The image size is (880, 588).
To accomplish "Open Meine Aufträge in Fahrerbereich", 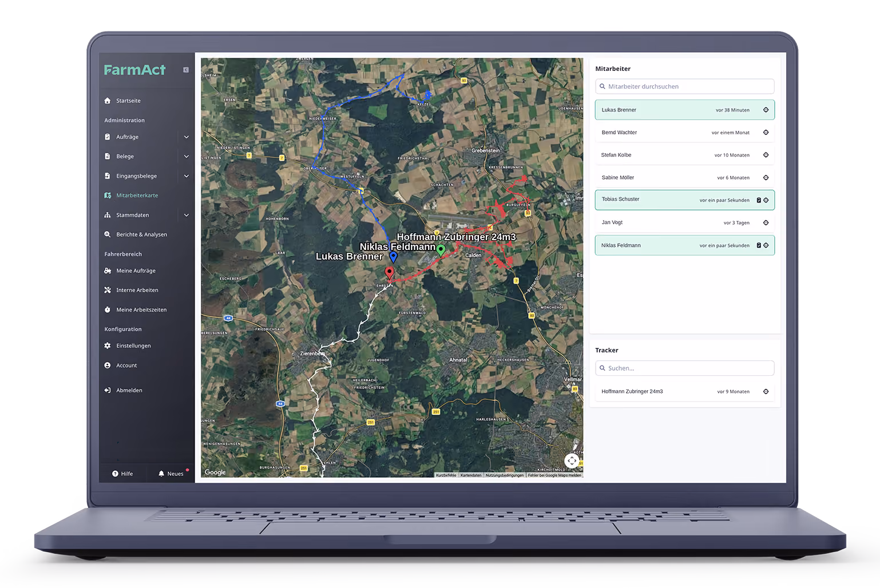I will (x=136, y=271).
